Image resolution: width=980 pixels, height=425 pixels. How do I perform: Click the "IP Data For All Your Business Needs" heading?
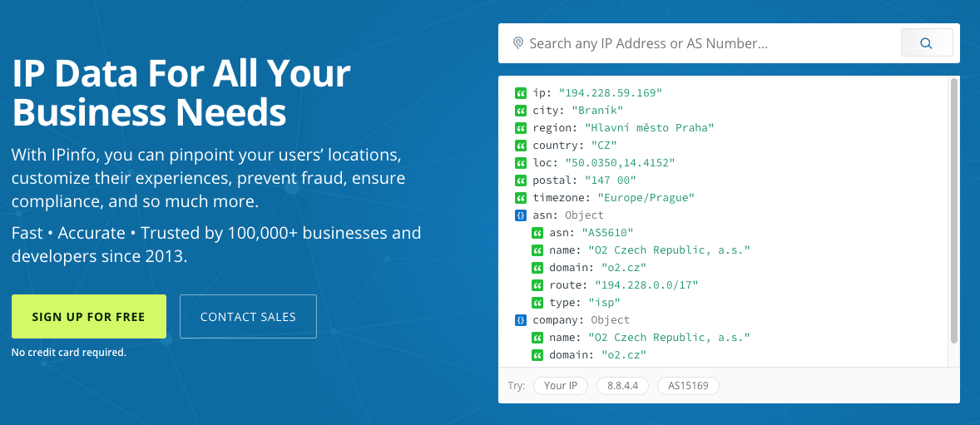[x=181, y=92]
